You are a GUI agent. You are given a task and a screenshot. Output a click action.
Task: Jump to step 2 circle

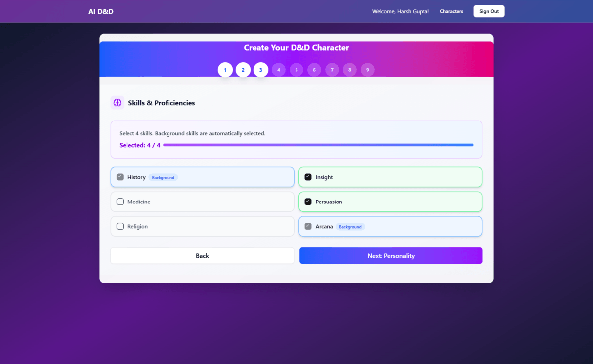tap(243, 70)
